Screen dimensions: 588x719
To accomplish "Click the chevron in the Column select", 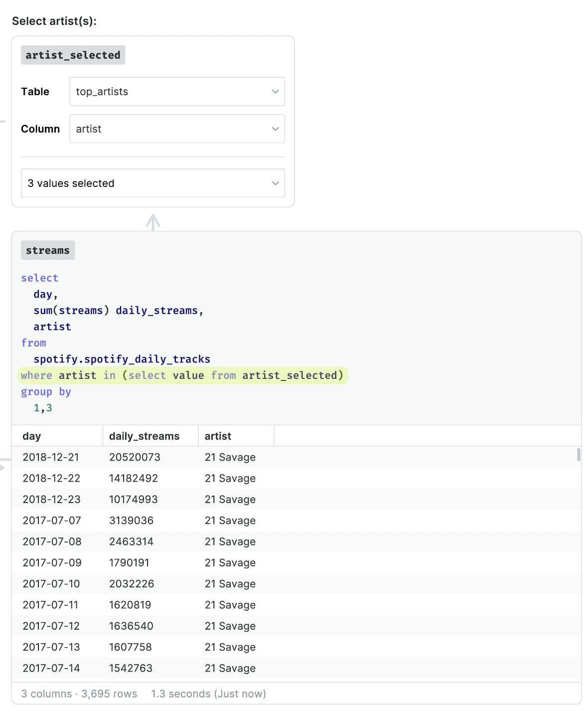I will (x=275, y=129).
